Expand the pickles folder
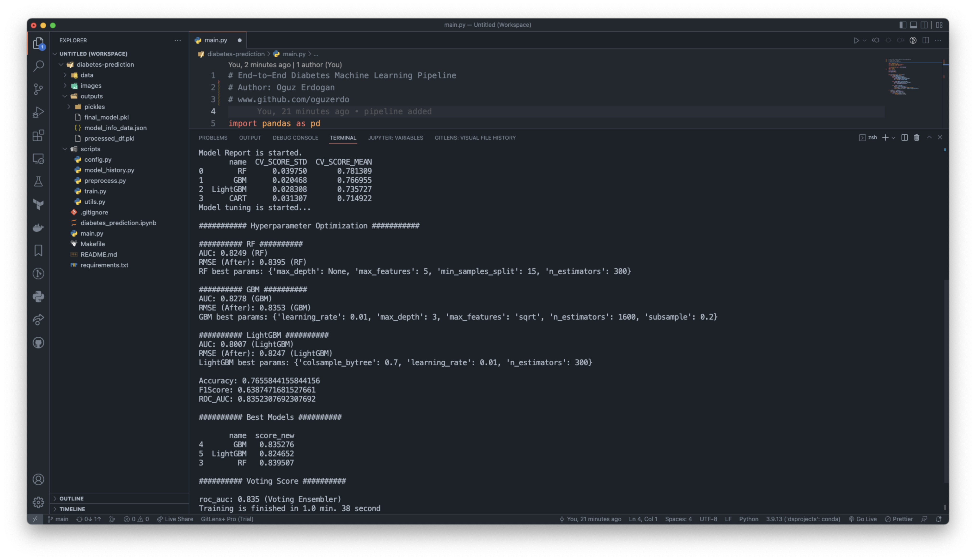This screenshot has width=976, height=560. [x=94, y=107]
